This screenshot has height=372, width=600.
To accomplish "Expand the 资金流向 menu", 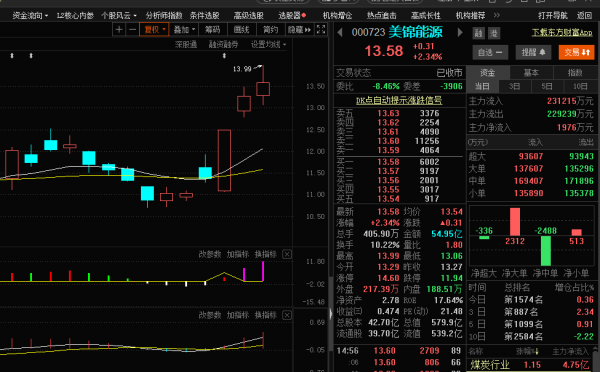I will [30, 16].
